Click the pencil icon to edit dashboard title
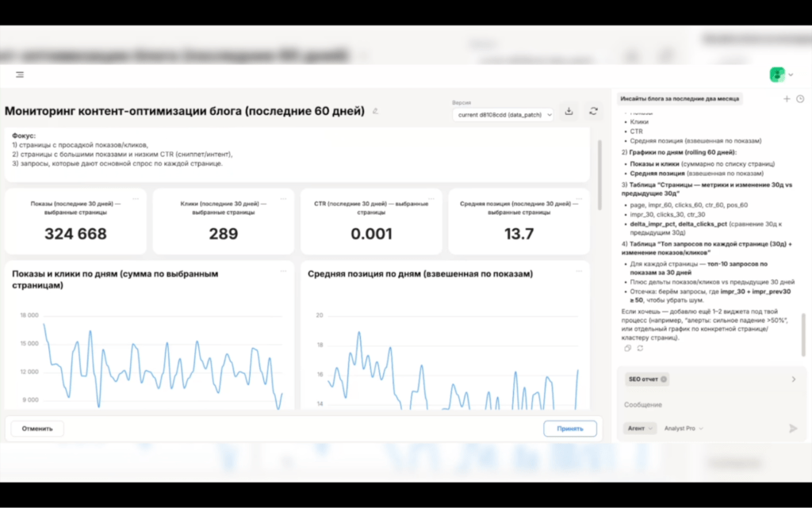The image size is (812, 508). coord(376,112)
